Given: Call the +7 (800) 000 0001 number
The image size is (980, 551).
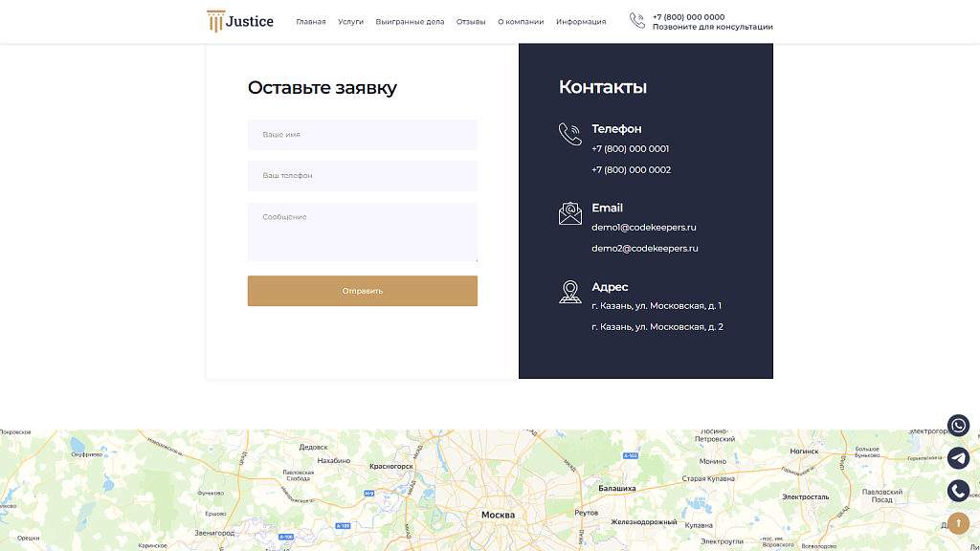Looking at the screenshot, I should [x=630, y=148].
